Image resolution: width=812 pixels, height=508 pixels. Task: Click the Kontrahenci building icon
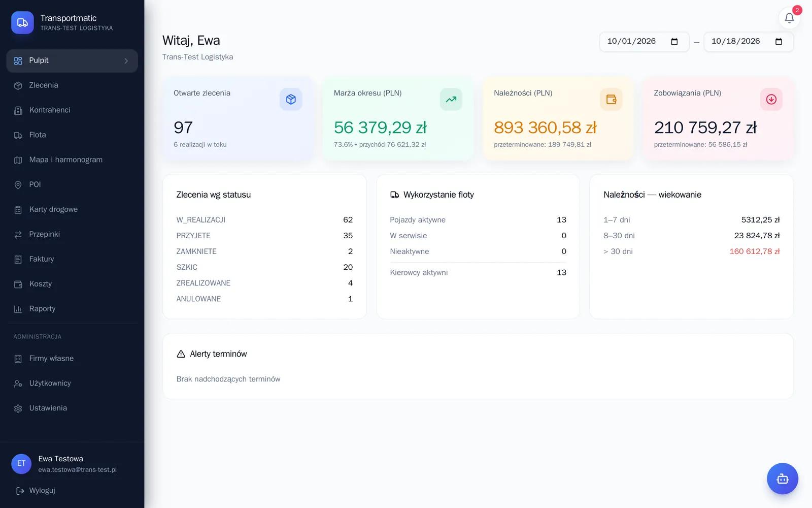click(18, 111)
